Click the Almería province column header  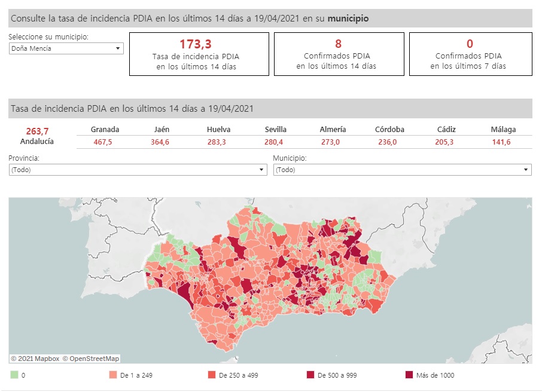coord(333,130)
